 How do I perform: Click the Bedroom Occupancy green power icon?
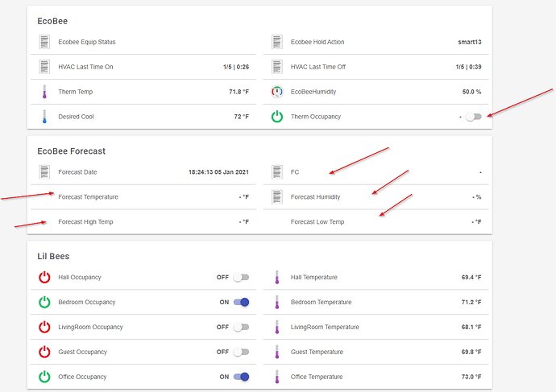tap(44, 302)
